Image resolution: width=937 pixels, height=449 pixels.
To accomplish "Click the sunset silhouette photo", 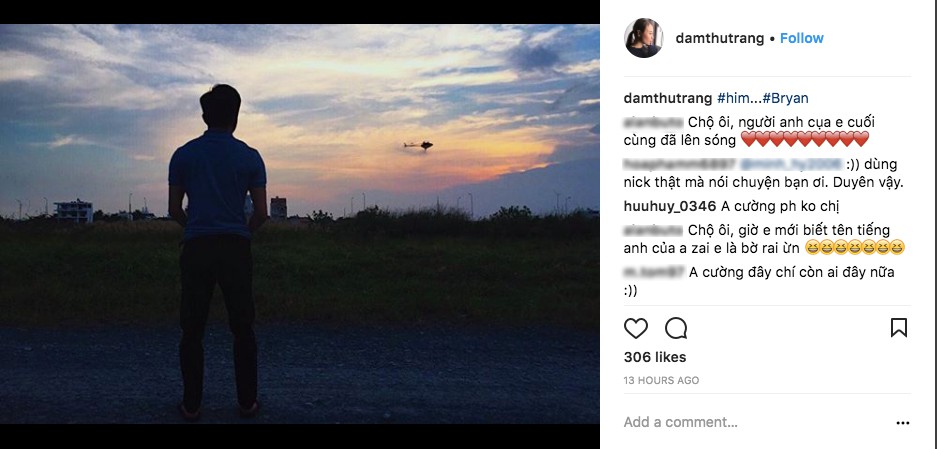I will click(x=299, y=224).
